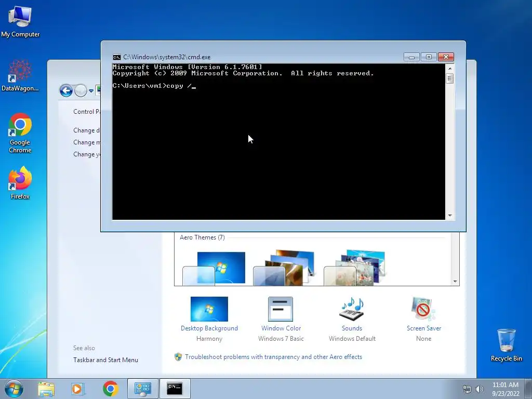Click the 'Windows Default' sounds label

point(352,339)
